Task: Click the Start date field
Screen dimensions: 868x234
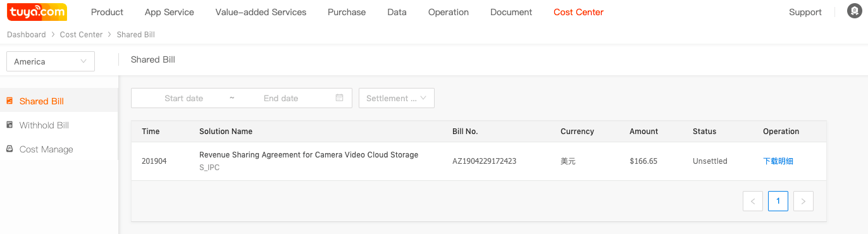Action: tap(183, 98)
